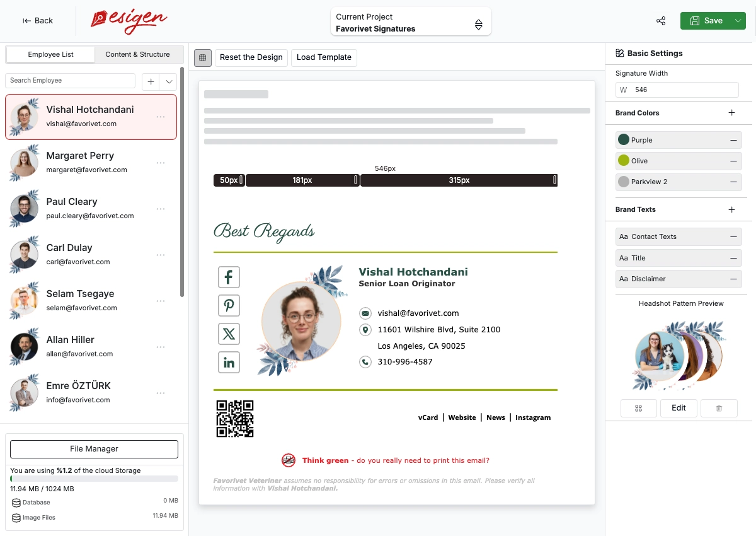Click the LinkedIn icon in the signature

(x=229, y=363)
